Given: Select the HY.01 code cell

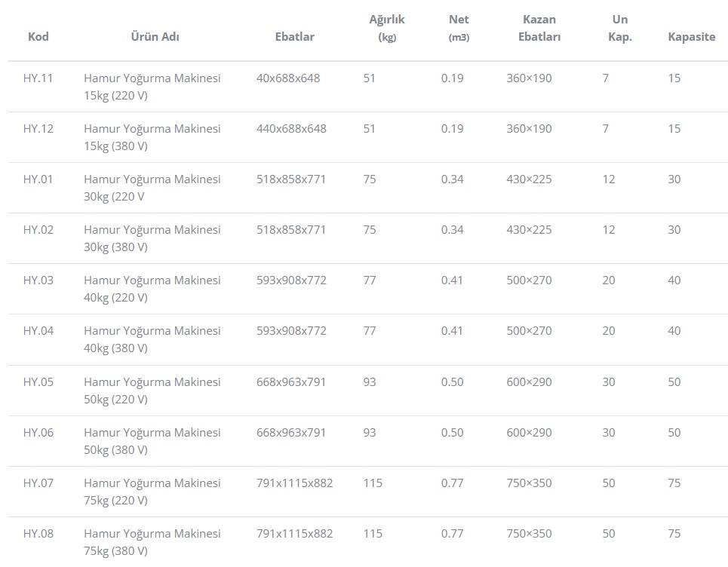Looking at the screenshot, I should pos(38,179).
